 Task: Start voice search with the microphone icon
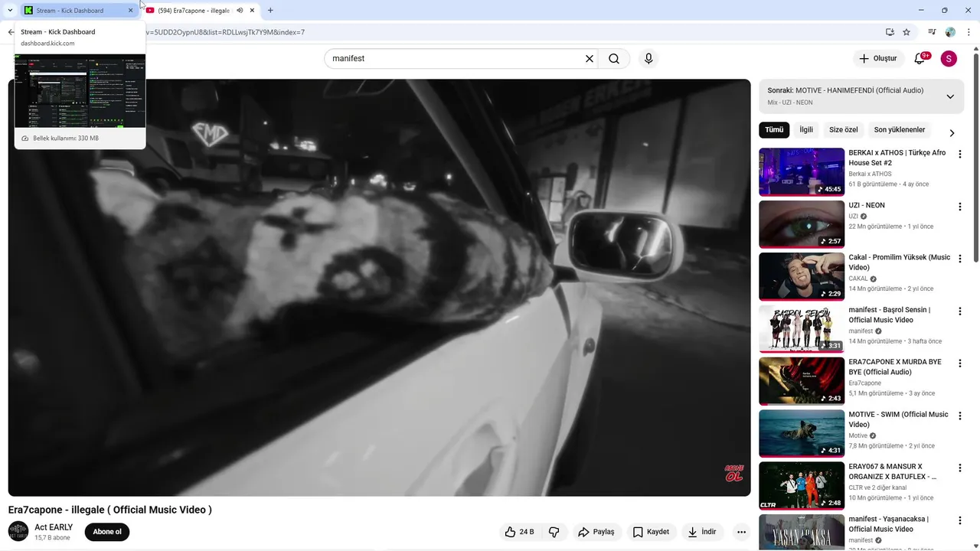pyautogui.click(x=648, y=59)
